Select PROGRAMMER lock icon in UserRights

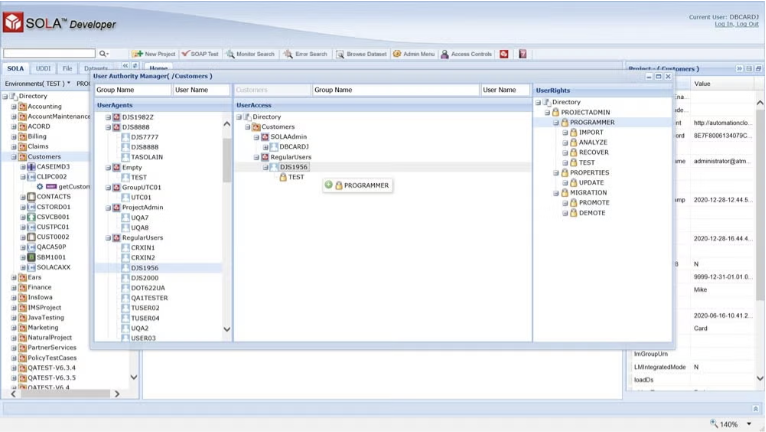coord(565,122)
